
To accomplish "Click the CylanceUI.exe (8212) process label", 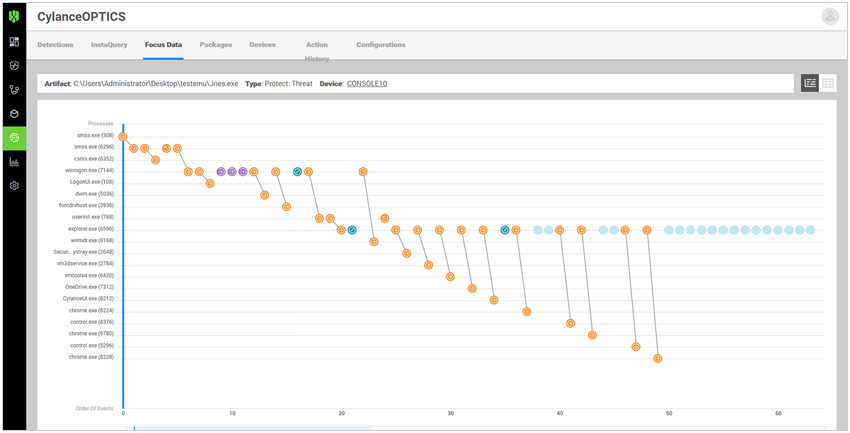I will point(89,299).
